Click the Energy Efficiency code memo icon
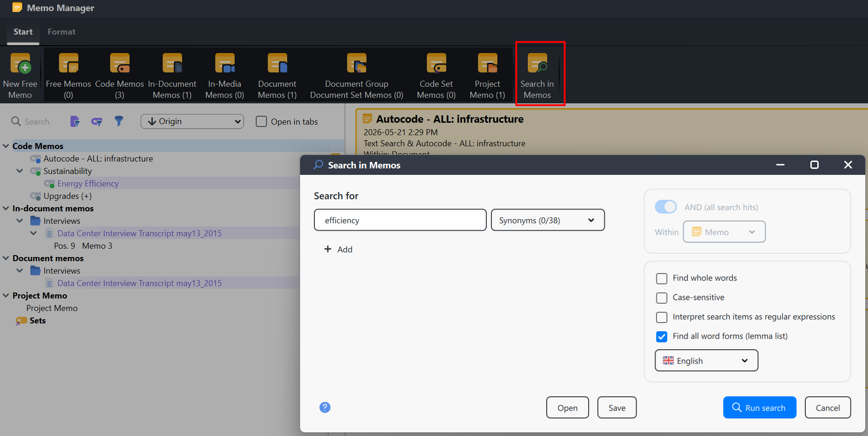The height and width of the screenshot is (436, 868). (49, 184)
